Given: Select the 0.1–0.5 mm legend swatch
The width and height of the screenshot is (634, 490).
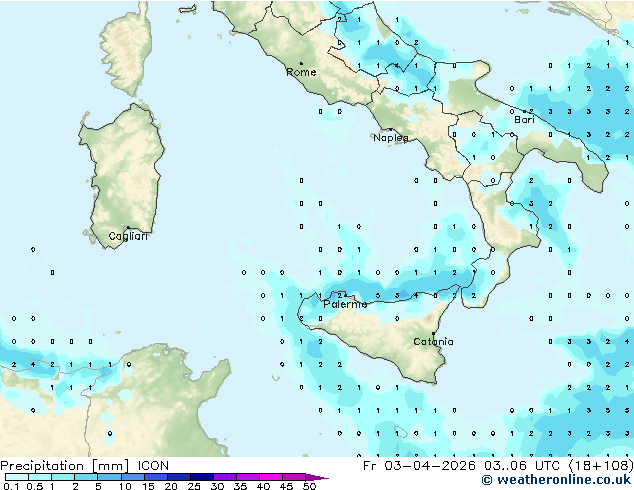Looking at the screenshot, I should pyautogui.click(x=17, y=477).
